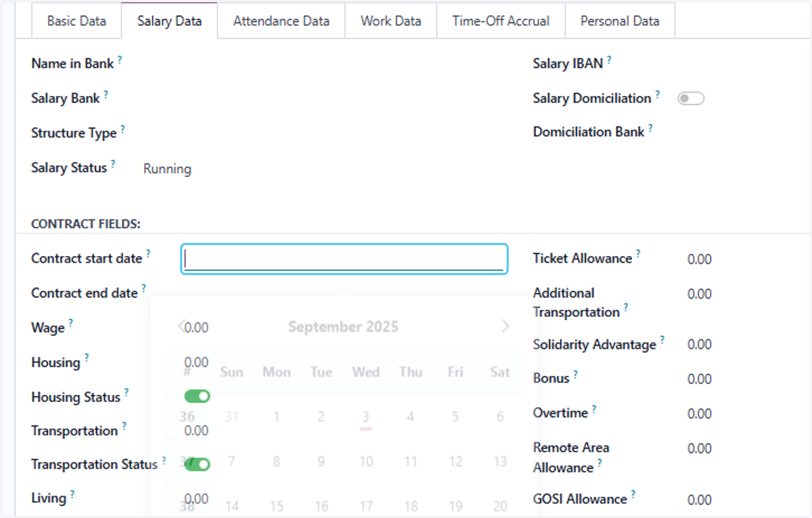Show help tooltip for Structure Type
Image resolution: width=812 pixels, height=518 pixels.
pyautogui.click(x=122, y=129)
